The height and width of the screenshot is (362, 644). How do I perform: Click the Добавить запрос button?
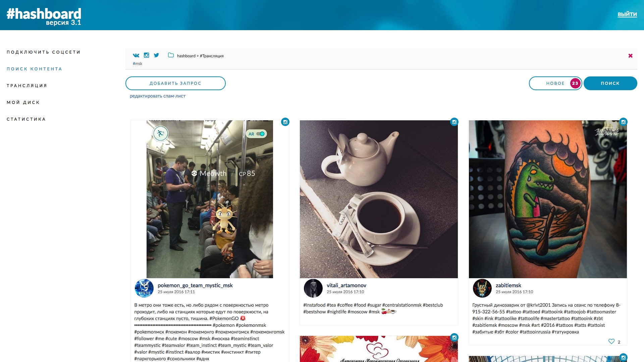[175, 83]
